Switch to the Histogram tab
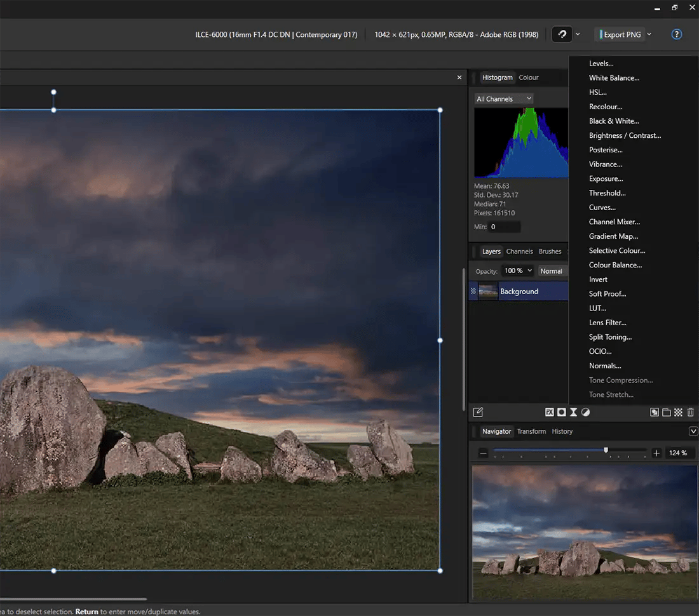The height and width of the screenshot is (616, 699). (497, 77)
